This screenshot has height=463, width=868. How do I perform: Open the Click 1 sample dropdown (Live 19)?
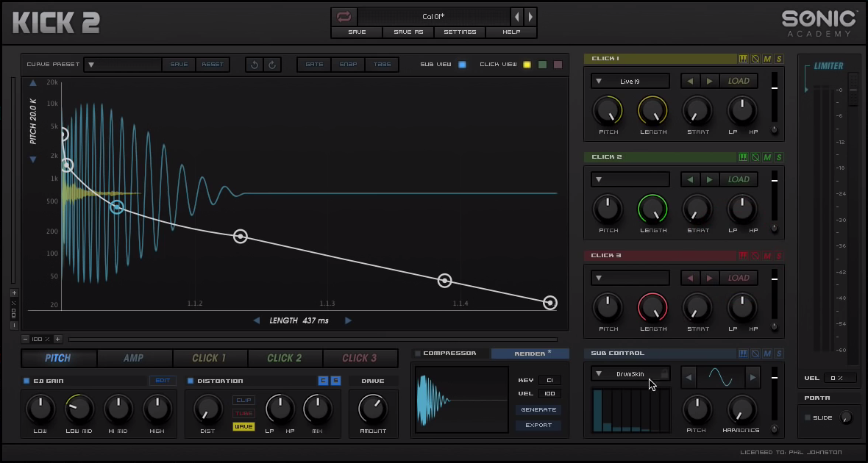630,81
